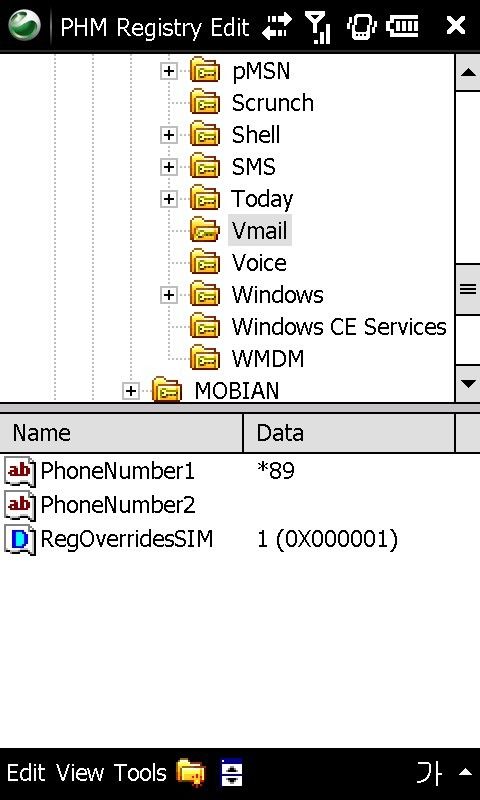Expand the MOBIAN key
The image size is (480, 800).
tap(131, 391)
